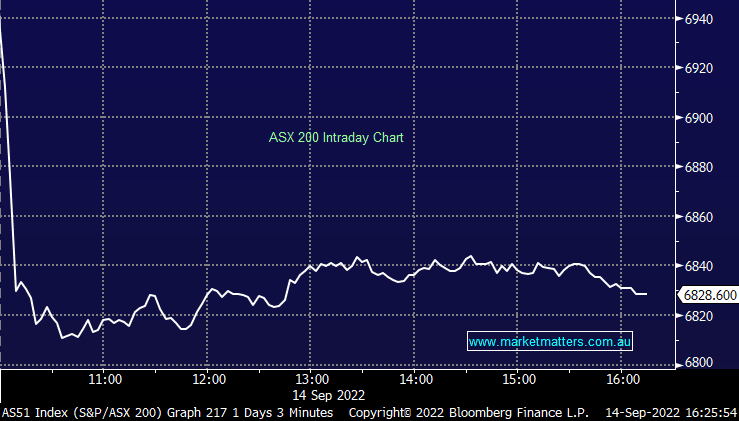Click the 6880 price axis label
Image resolution: width=739 pixels, height=421 pixels.
708,168
